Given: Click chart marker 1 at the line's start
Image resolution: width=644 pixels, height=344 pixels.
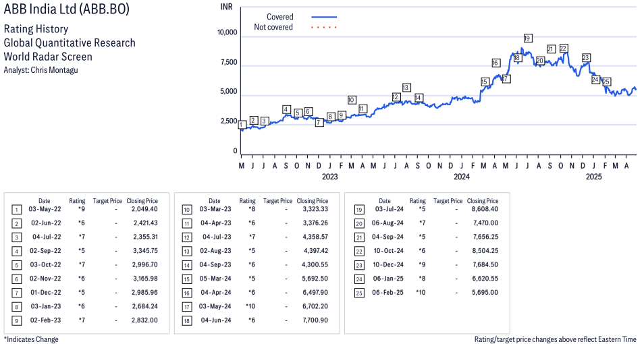Looking at the screenshot, I should 242,125.
